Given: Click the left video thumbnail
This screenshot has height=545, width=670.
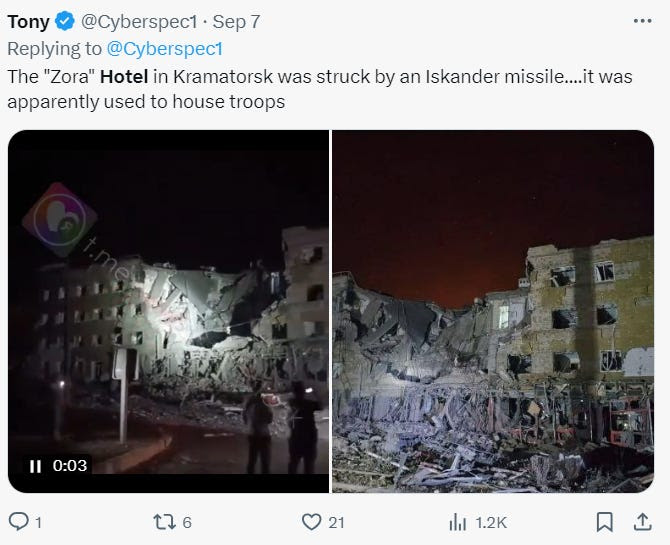Looking at the screenshot, I should pyautogui.click(x=168, y=311).
